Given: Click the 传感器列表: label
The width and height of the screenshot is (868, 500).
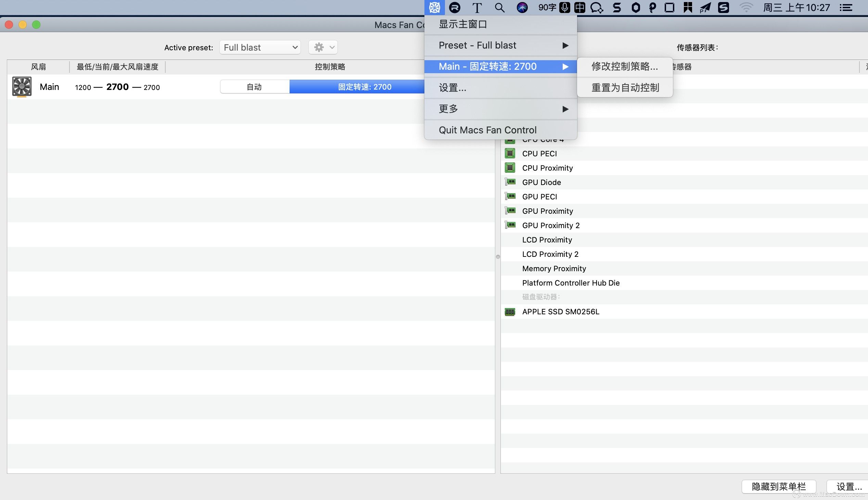Looking at the screenshot, I should pos(698,48).
